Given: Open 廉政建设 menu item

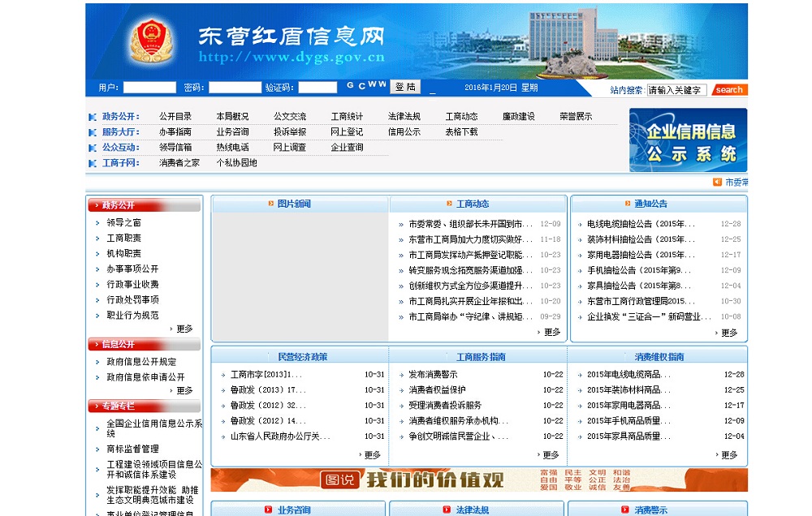Looking at the screenshot, I should pyautogui.click(x=519, y=117).
